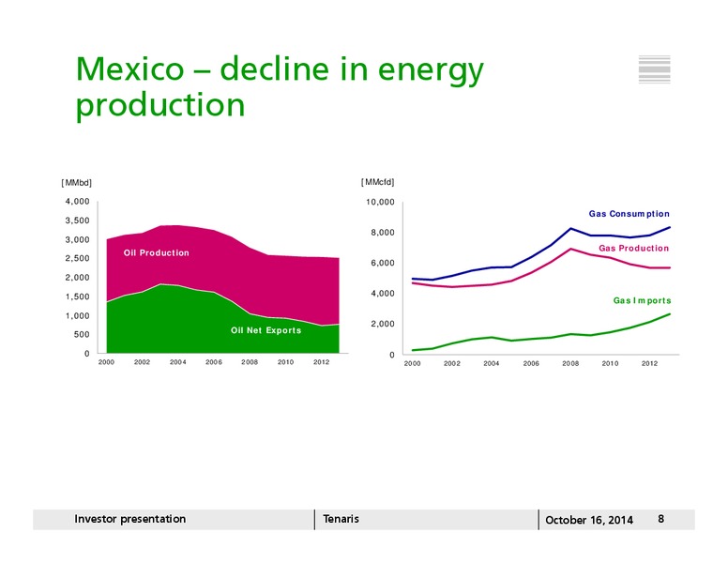The height and width of the screenshot is (563, 728).
Task: Click 'Tenaris' in the footer bar
Action: (x=341, y=519)
